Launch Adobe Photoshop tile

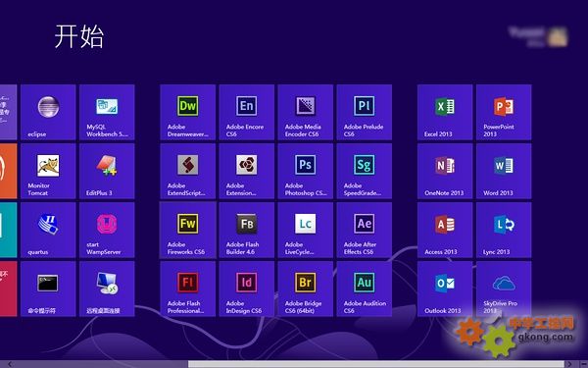(305, 171)
